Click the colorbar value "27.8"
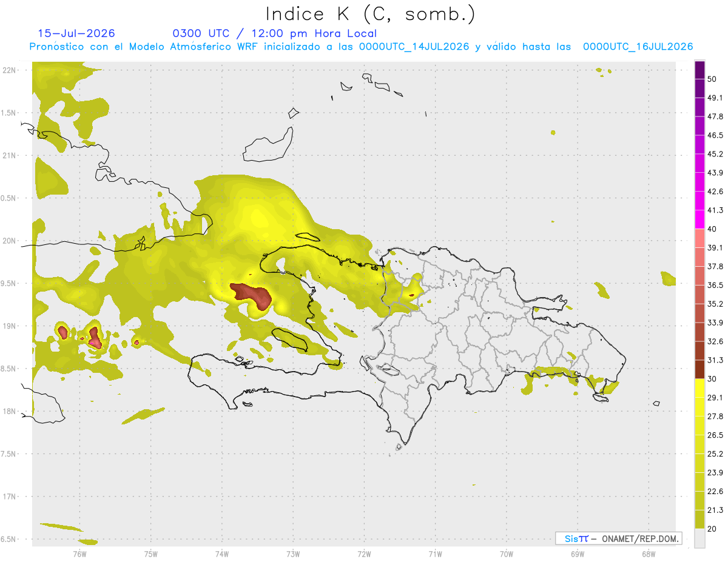Image resolution: width=728 pixels, height=562 pixels. tap(715, 416)
